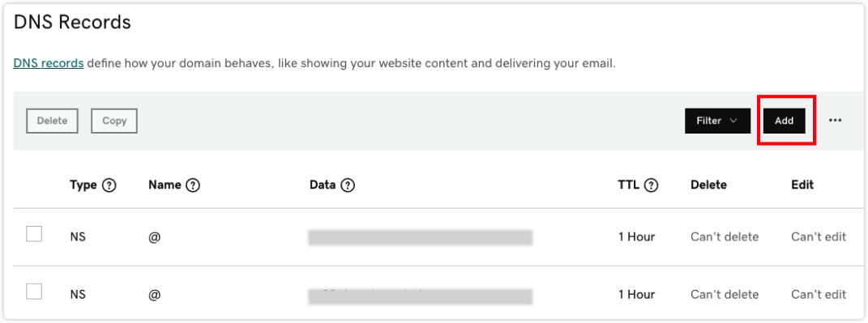Open the Type column help icon
Image resolution: width=868 pixels, height=323 pixels.
point(109,185)
